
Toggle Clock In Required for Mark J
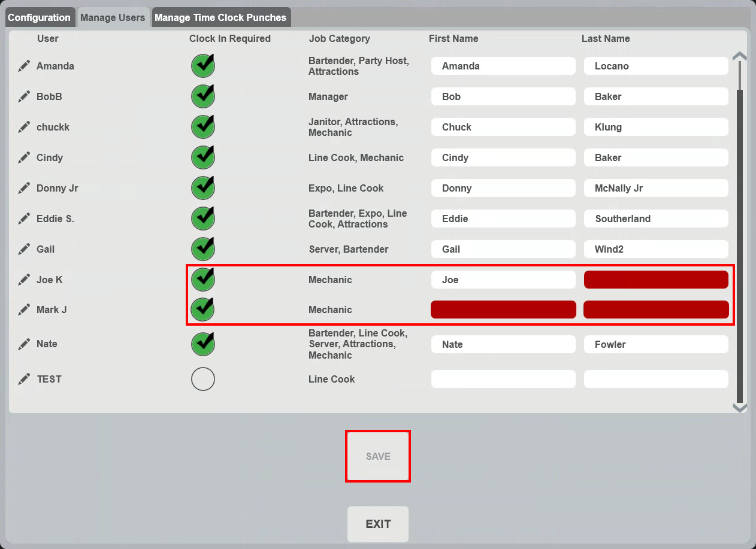coord(203,309)
